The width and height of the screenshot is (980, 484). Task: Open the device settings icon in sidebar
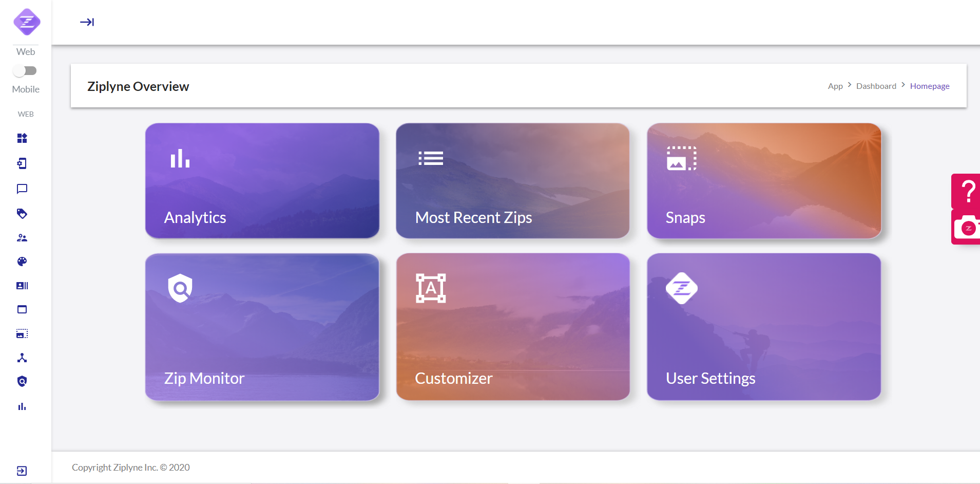click(22, 163)
